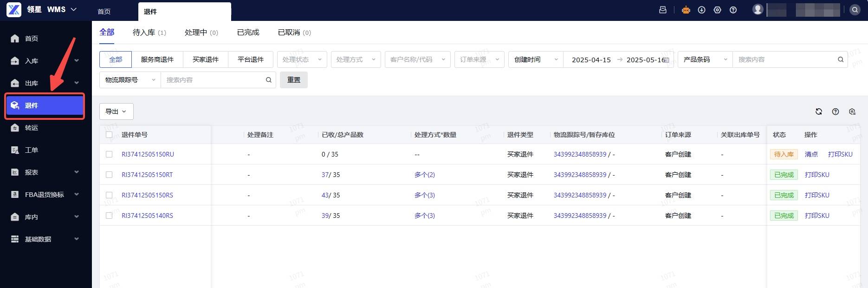Viewport: 868px width, 288px height.
Task: Click the start date 2025-04-15 field
Action: coord(591,60)
